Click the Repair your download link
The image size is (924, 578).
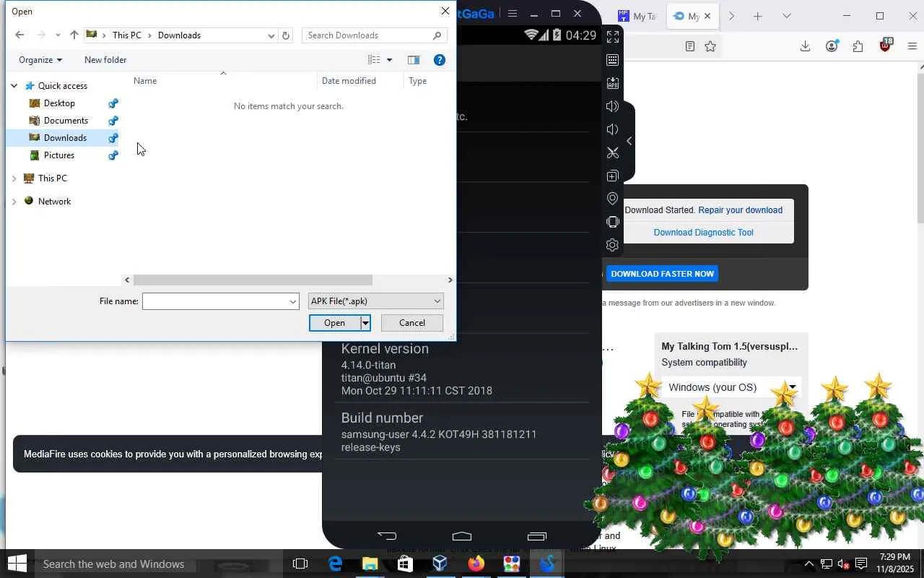point(740,210)
